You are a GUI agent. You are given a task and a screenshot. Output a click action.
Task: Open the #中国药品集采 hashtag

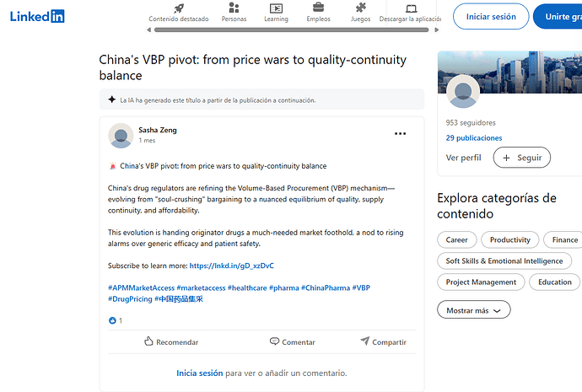click(x=179, y=299)
